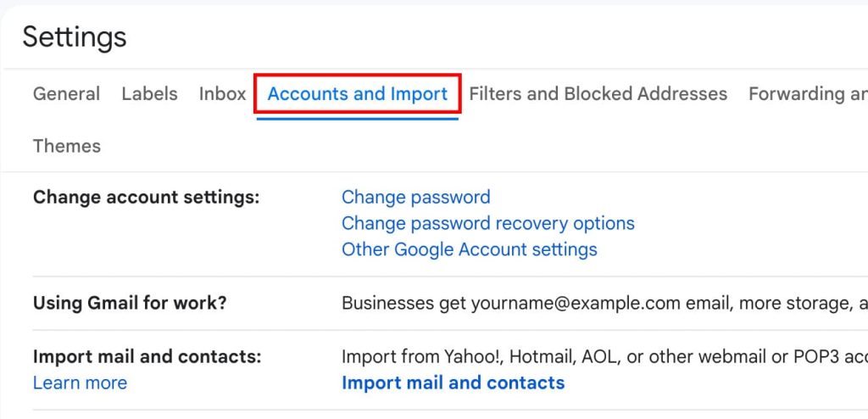Click the Change account settings label
Image resolution: width=868 pixels, height=419 pixels.
(146, 198)
